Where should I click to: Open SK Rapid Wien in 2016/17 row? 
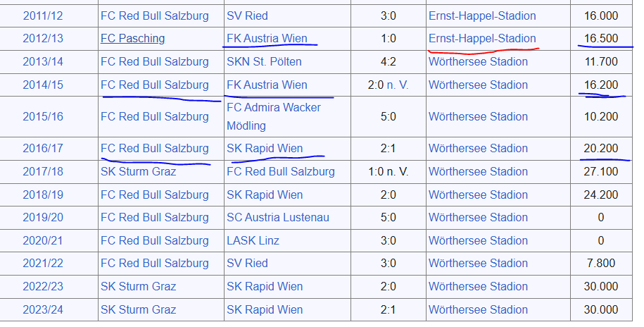point(265,149)
